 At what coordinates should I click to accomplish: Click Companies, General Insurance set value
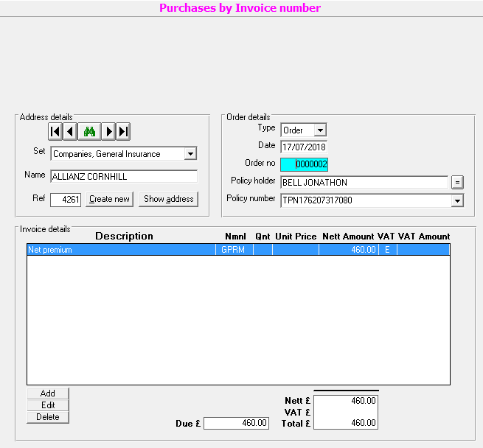coord(107,154)
